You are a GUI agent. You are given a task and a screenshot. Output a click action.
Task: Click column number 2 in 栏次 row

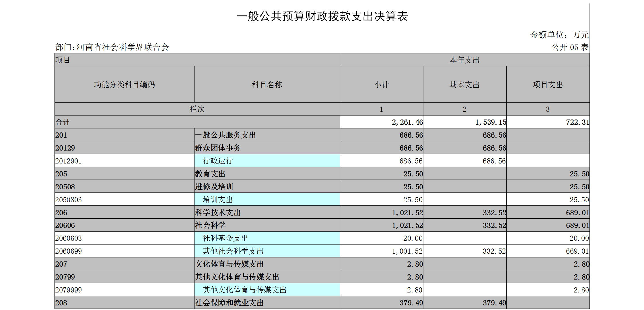click(x=465, y=109)
